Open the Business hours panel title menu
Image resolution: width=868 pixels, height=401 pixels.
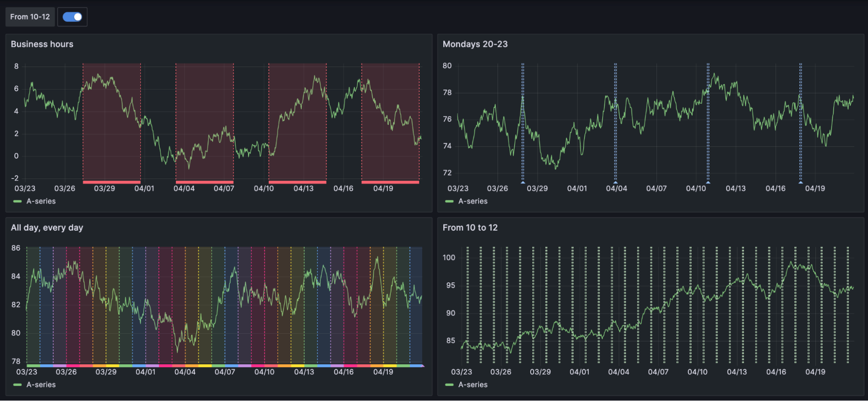pos(42,44)
